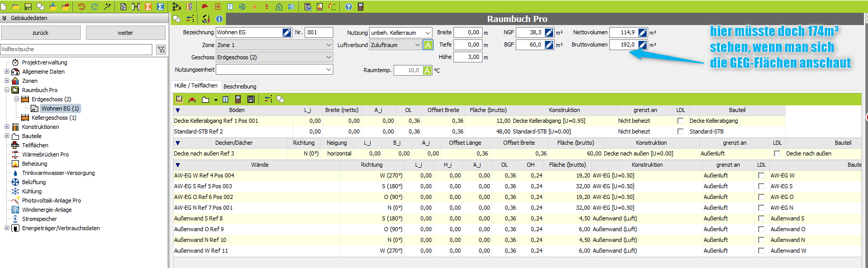Select Wärmebrücken Pro in the tree
868x268 pixels.
pyautogui.click(x=45, y=154)
